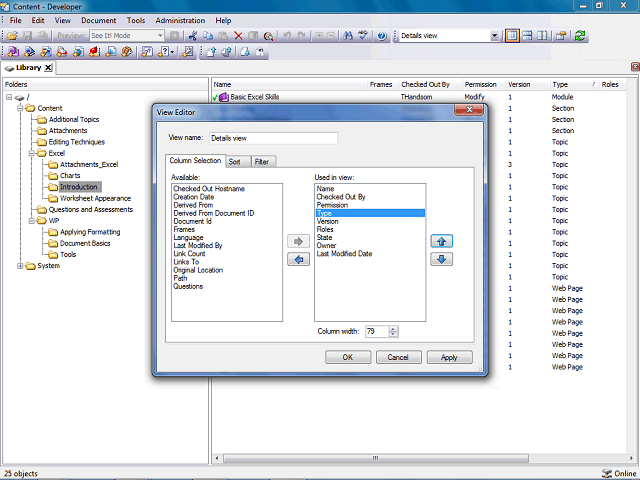Screen dimensions: 640x480
Task: Click the Paste clipboard icon
Action: (223, 36)
